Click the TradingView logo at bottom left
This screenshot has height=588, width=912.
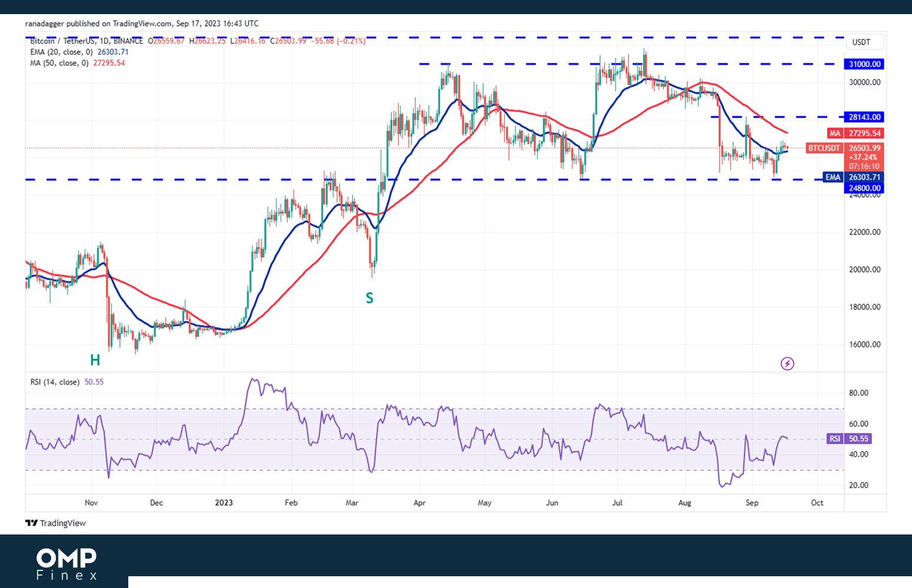coord(55,523)
